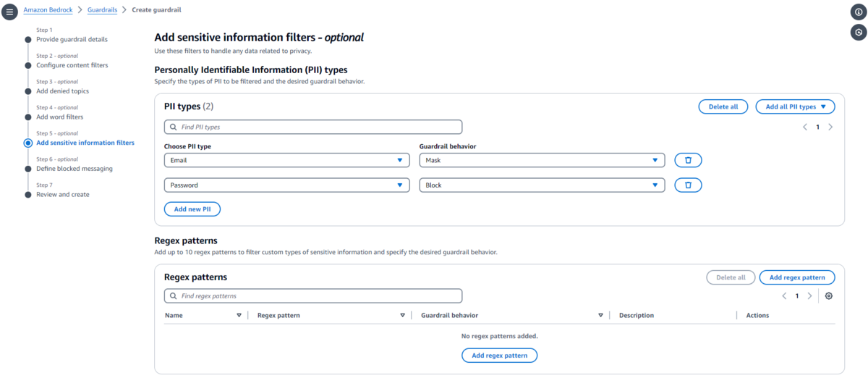868x378 pixels.
Task: Open the Email PII type dropdown
Action: 286,160
